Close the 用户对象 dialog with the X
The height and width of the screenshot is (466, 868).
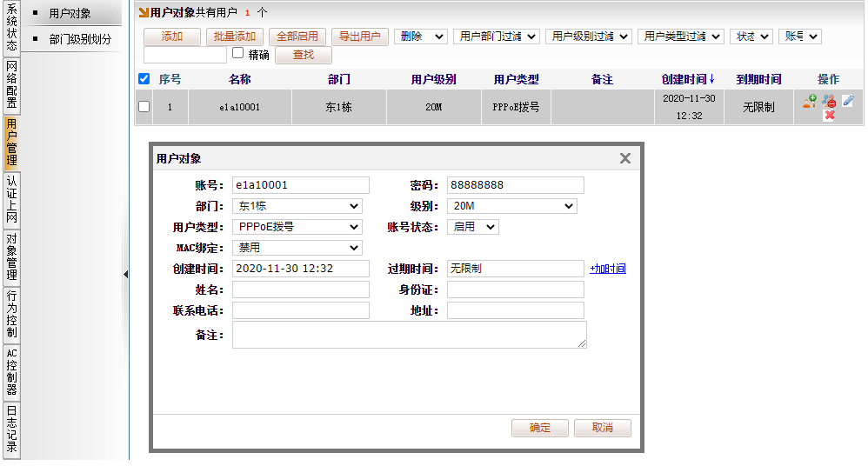625,158
